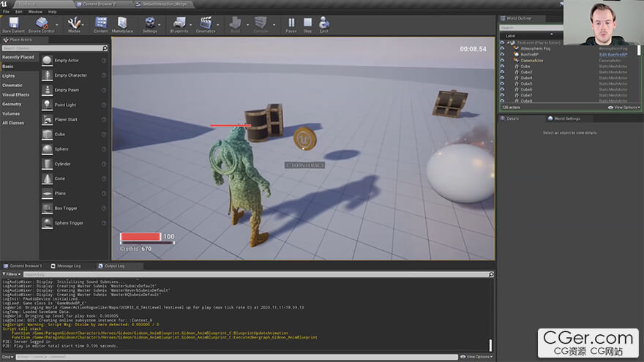Open the Blueprints dropdown arrow

(x=190, y=25)
